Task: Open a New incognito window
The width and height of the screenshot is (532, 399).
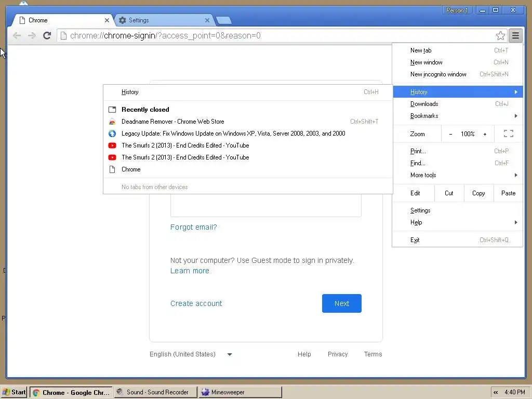Action: pos(457,74)
